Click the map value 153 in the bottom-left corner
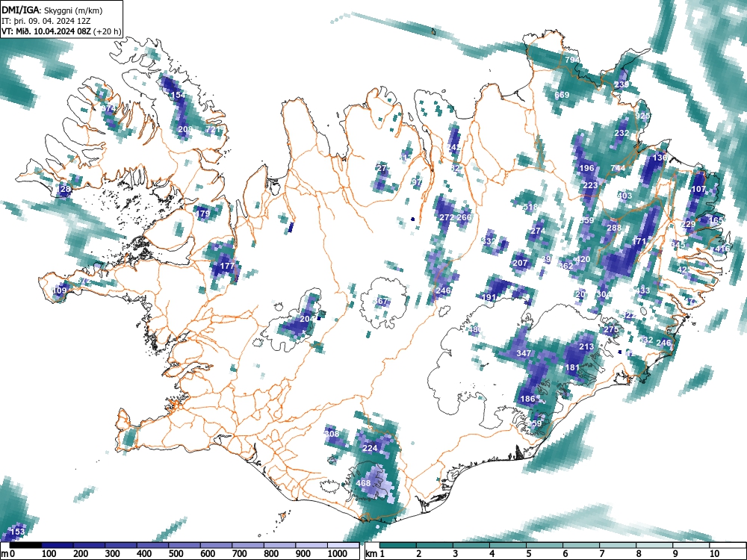 (x=17, y=532)
